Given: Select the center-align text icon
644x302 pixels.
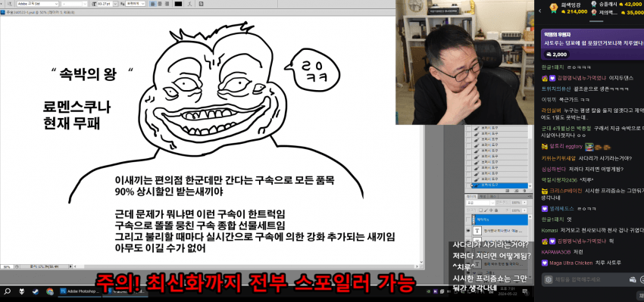Looking at the screenshot, I should click(160, 4).
